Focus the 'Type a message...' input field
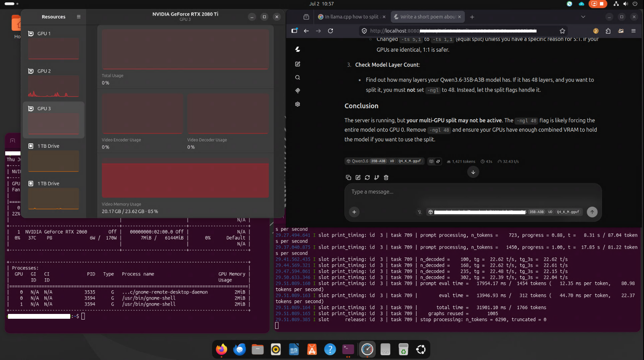 pyautogui.click(x=473, y=192)
